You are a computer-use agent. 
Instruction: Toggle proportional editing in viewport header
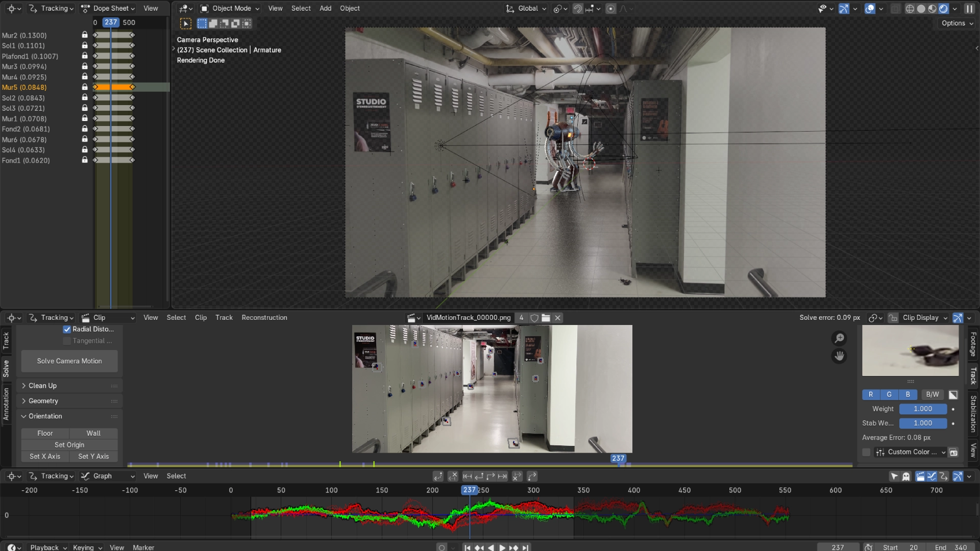(610, 9)
